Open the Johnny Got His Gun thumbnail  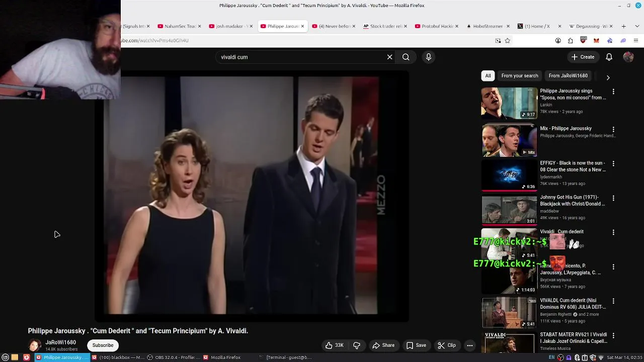pyautogui.click(x=509, y=209)
